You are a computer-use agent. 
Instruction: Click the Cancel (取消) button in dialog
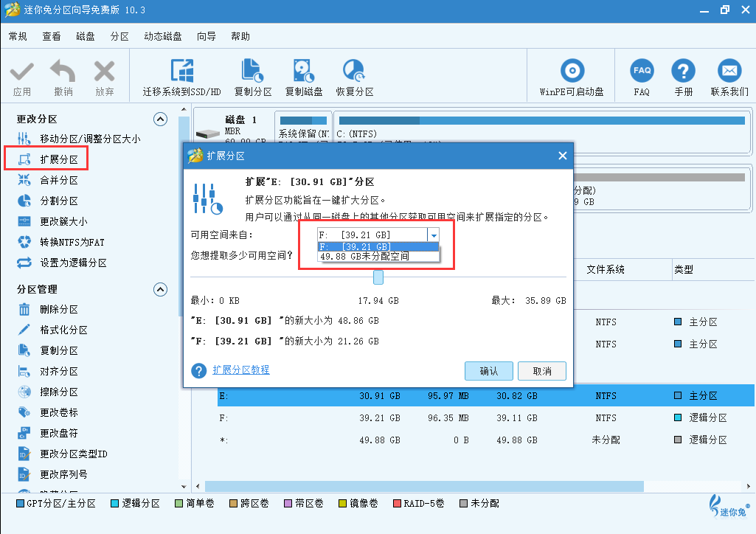(x=542, y=371)
